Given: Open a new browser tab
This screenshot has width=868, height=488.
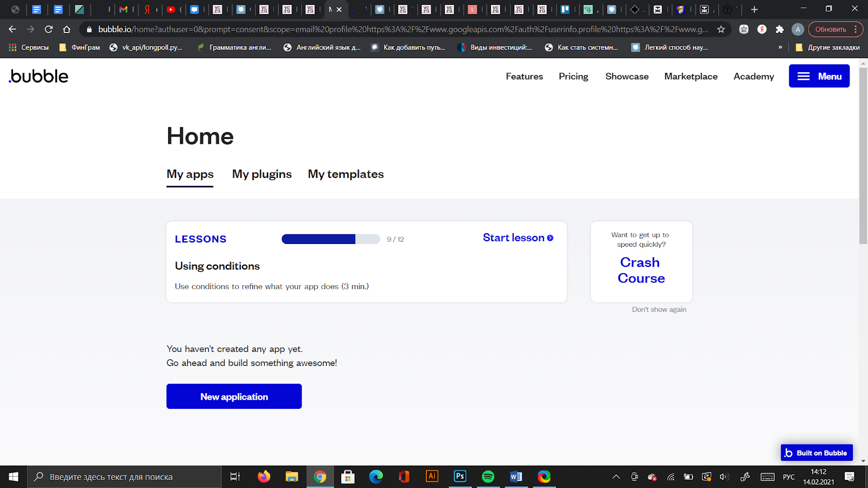Looking at the screenshot, I should tap(754, 9).
